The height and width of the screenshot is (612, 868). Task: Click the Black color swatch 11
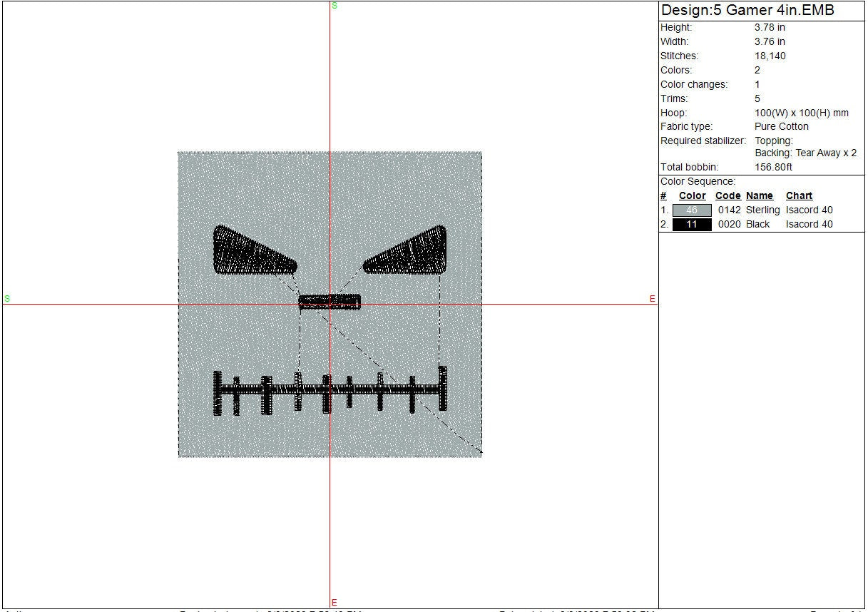coord(692,225)
